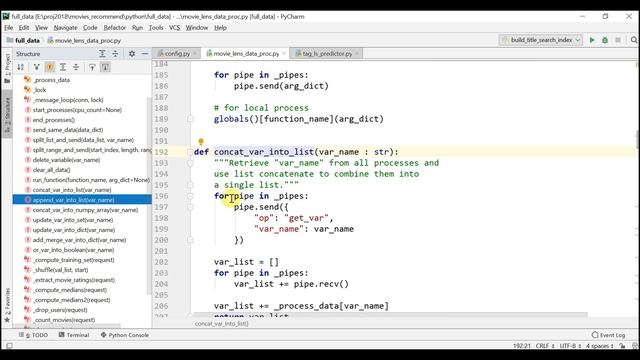Open the Run menu
Image resolution: width=640 pixels, height=360 pixels.
pos(137,28)
